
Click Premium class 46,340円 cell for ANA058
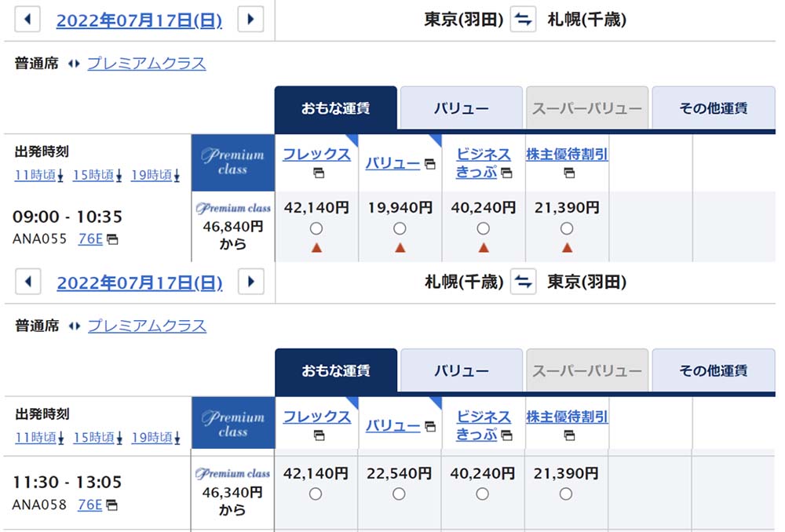click(x=233, y=493)
